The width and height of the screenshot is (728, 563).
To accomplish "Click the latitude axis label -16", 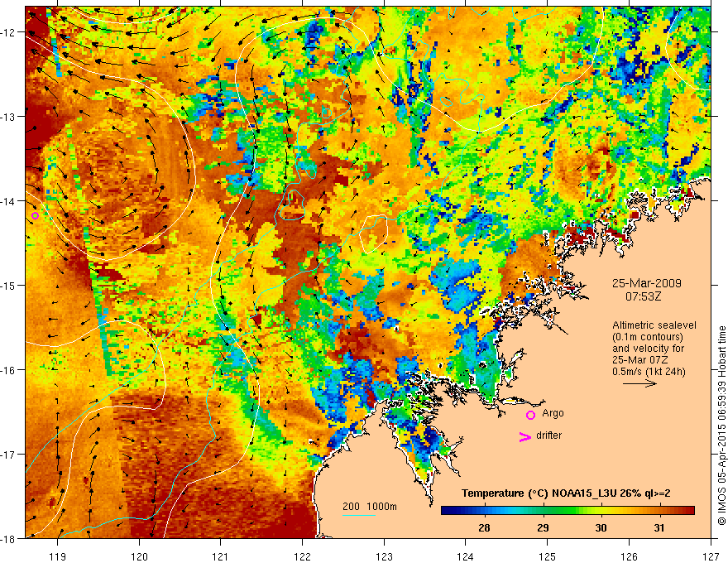I will (x=9, y=370).
